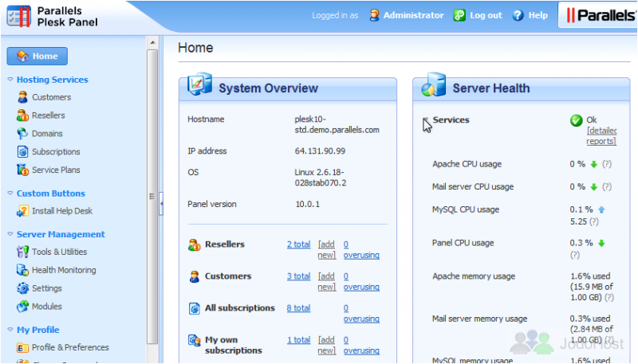Click the sidebar vertical scrollbar thumb
Image resolution: width=638 pixels, height=364 pixels.
coord(152,196)
